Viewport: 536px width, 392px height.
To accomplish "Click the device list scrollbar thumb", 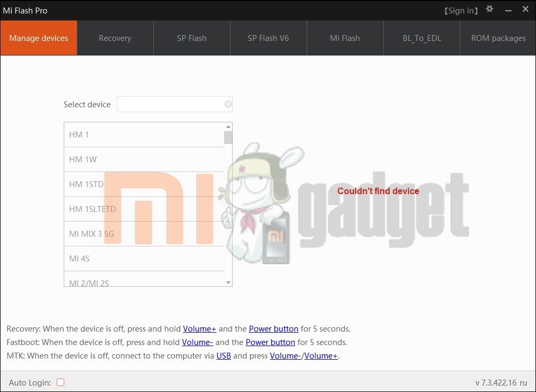I will [x=228, y=137].
